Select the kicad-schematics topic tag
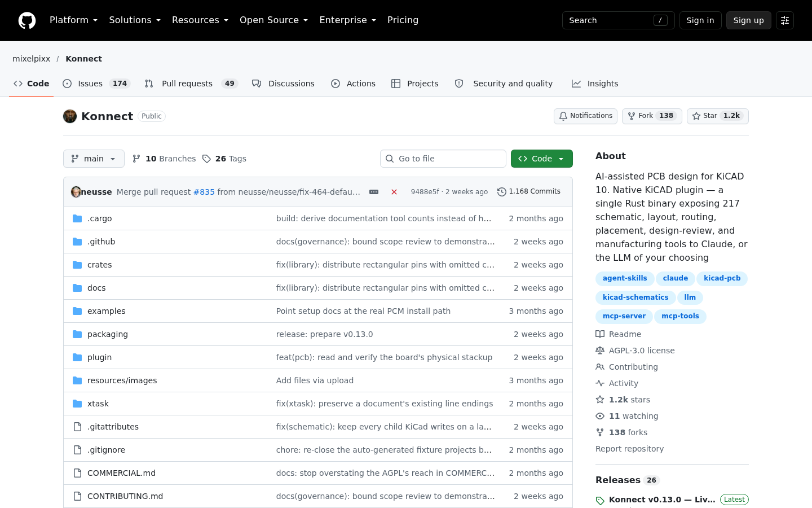Image resolution: width=812 pixels, height=508 pixels. coord(636,297)
